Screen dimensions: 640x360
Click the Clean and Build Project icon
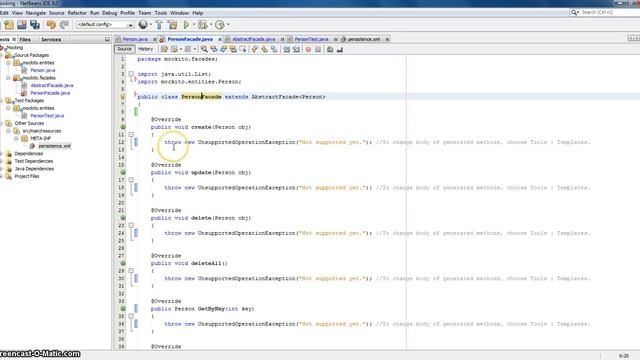(173, 25)
